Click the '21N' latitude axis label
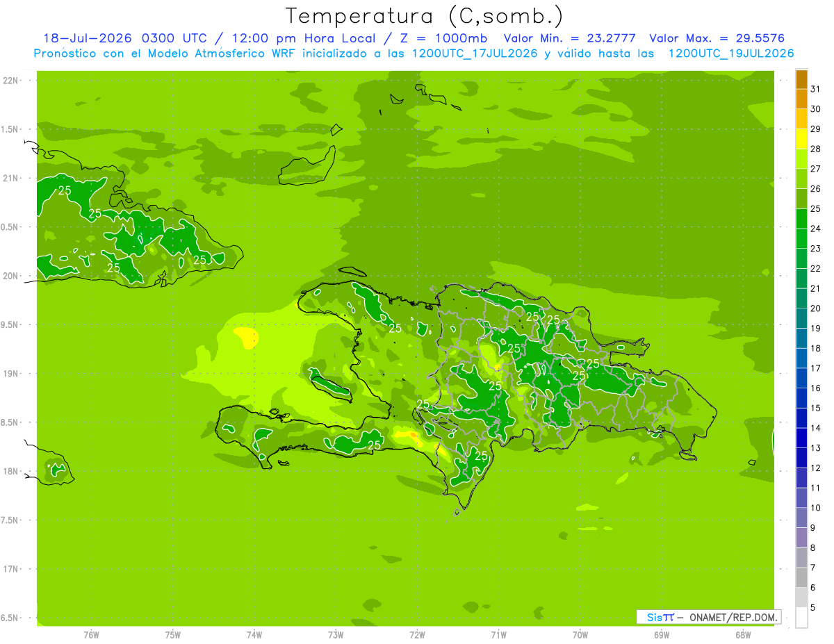This screenshot has width=834, height=644. pos(11,179)
